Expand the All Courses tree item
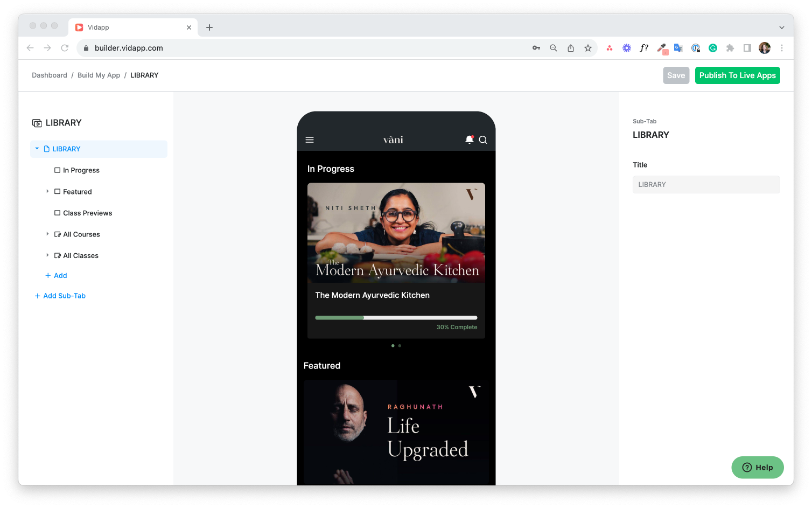 click(47, 234)
